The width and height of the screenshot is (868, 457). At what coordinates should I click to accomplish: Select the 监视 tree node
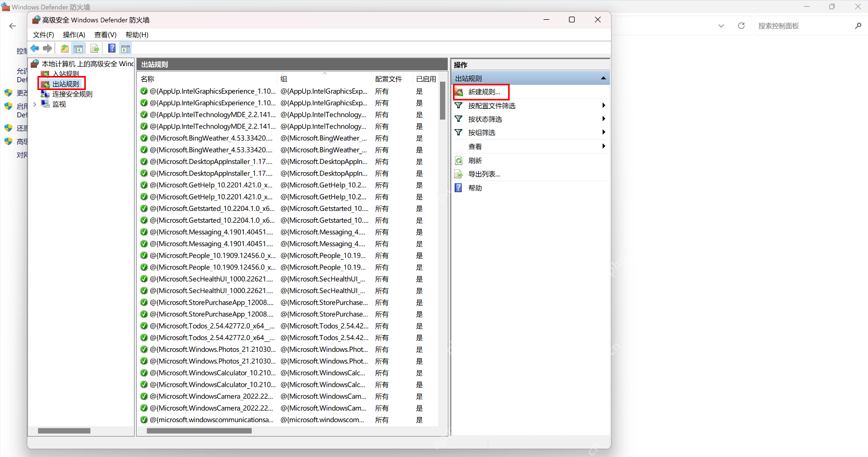tap(59, 104)
